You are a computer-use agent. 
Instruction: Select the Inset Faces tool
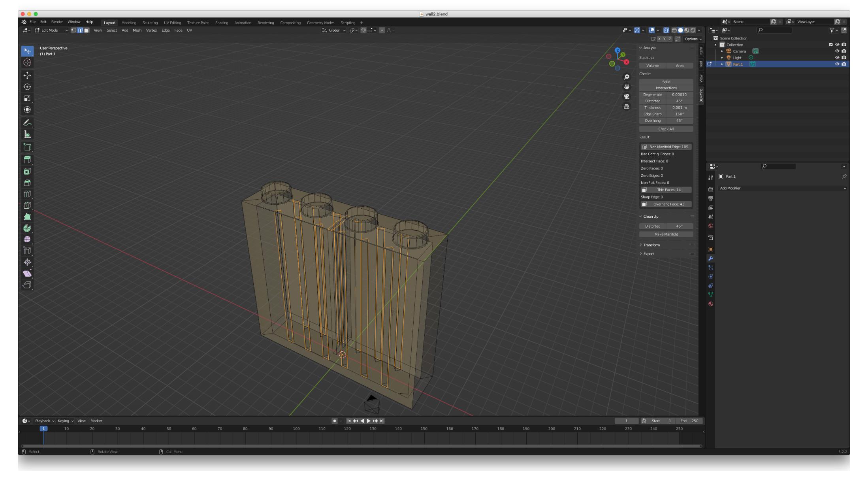coord(27,171)
